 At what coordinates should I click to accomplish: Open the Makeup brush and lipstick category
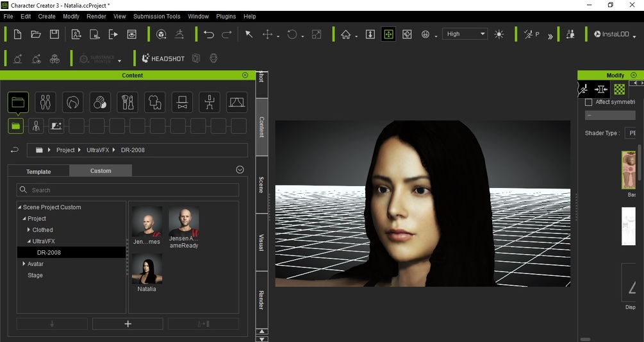[x=128, y=102]
